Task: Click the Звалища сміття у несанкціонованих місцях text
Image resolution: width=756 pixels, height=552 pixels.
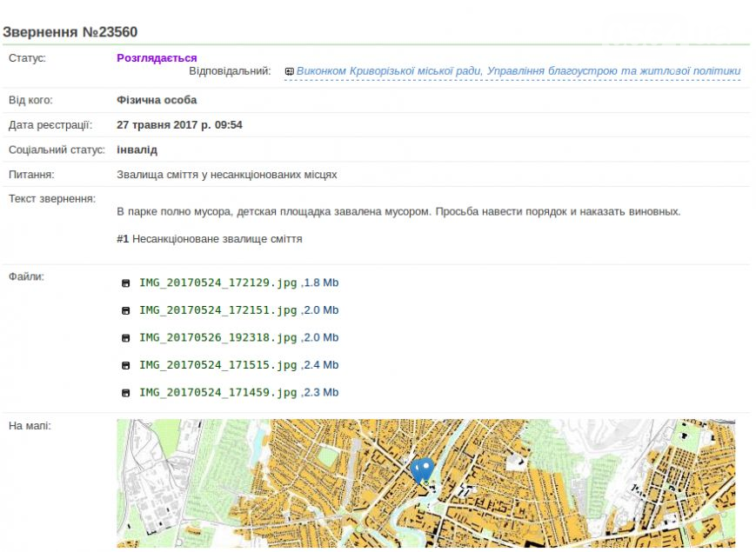Action: [x=226, y=175]
